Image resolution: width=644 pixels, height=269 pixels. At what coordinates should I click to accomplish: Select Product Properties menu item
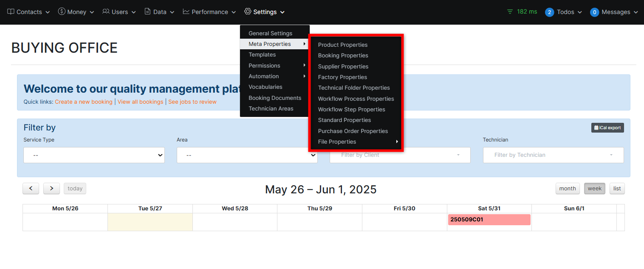[x=342, y=45]
